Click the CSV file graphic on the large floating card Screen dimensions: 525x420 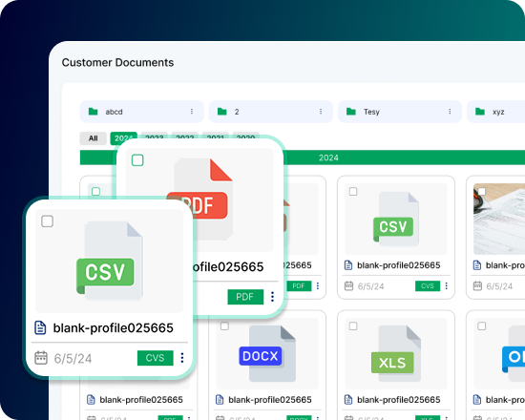110,261
